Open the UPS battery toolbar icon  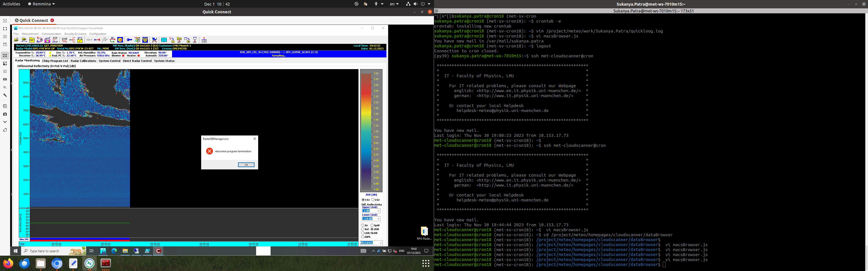coord(80,40)
